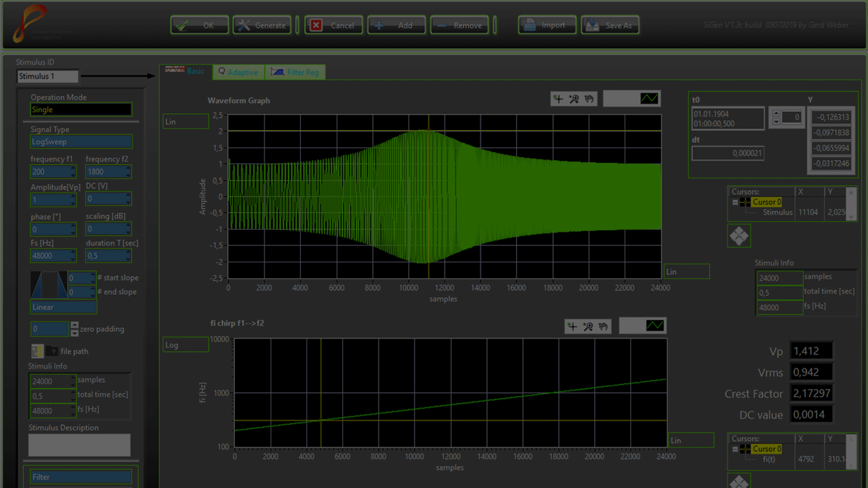868x488 pixels.
Task: Click the Save As button
Action: [610, 25]
